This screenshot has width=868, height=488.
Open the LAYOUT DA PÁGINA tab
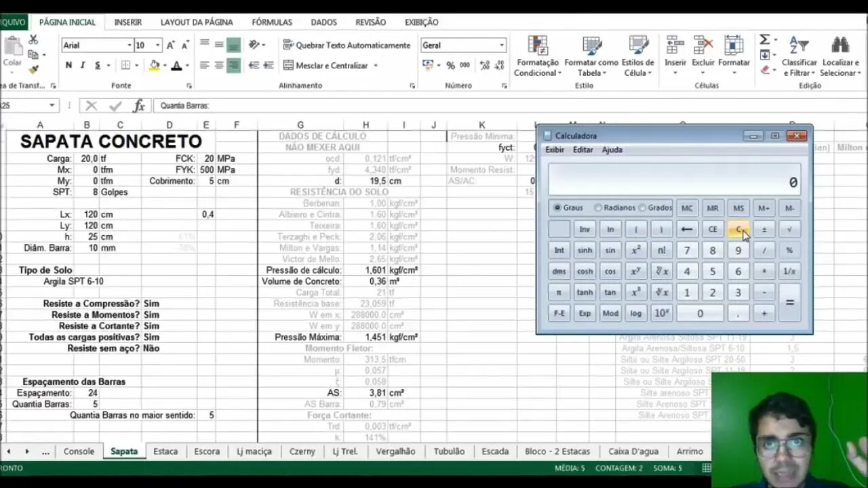pyautogui.click(x=197, y=22)
